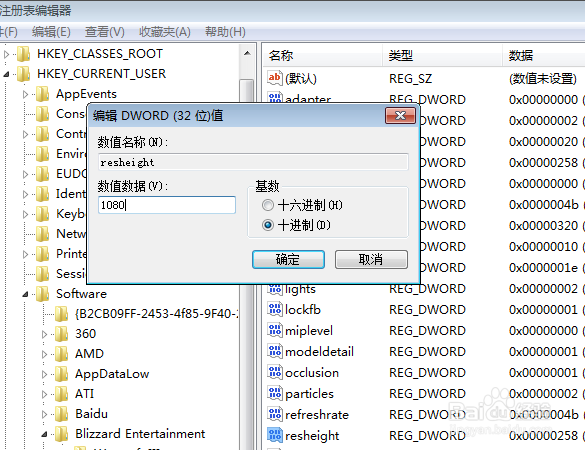Select HKEY_CURRENT_USER in the tree
The image size is (585, 450).
[x=101, y=74]
